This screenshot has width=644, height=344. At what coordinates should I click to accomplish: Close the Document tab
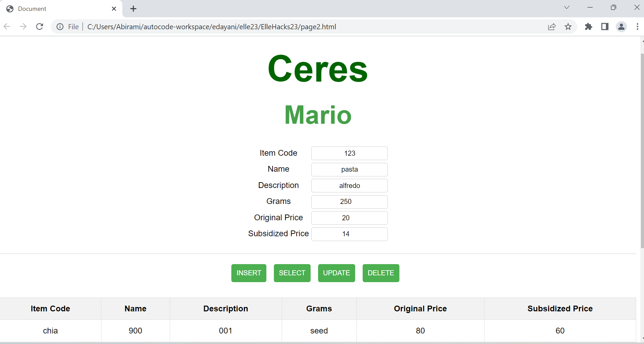114,9
